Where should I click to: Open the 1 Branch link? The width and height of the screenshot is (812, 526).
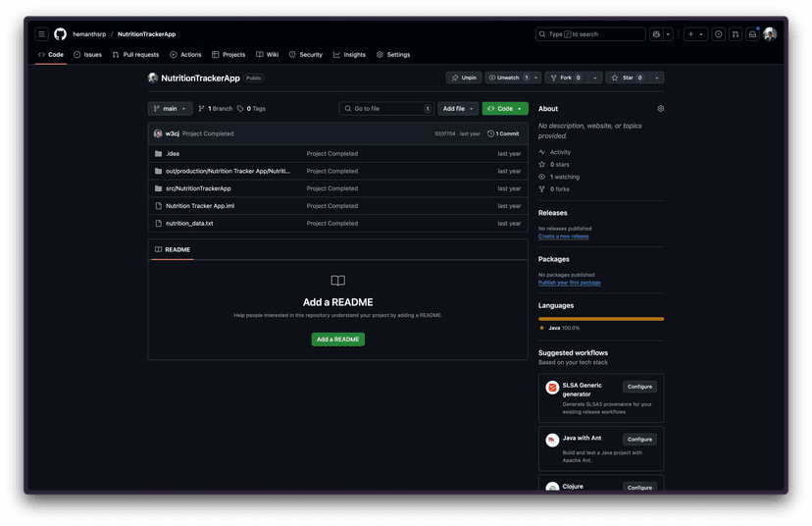(x=216, y=109)
